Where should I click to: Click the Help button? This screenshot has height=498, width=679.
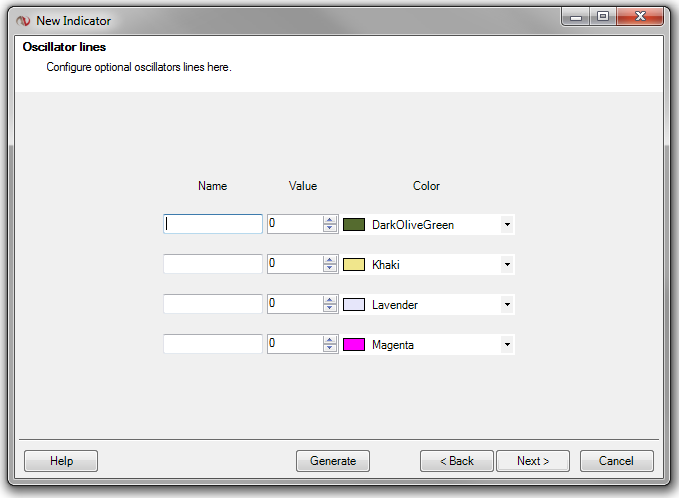(61, 461)
